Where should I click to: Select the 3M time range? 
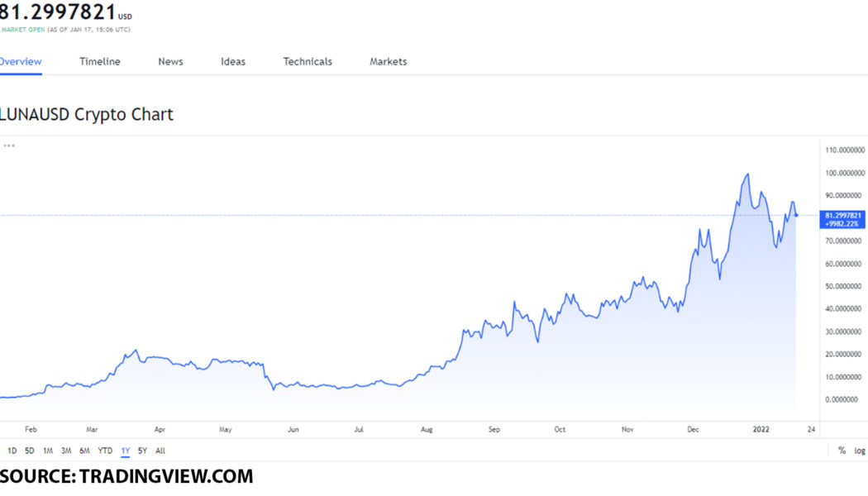(67, 451)
